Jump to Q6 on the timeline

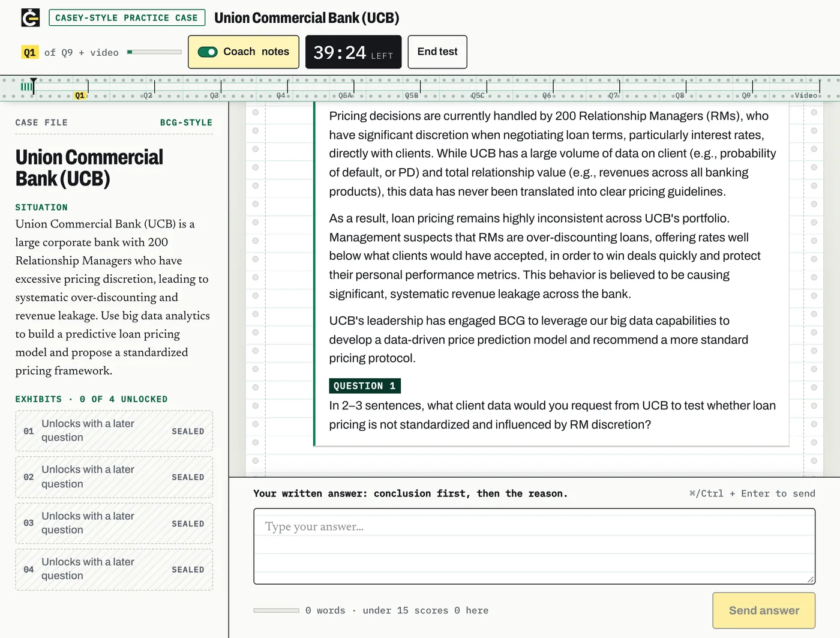(x=547, y=95)
